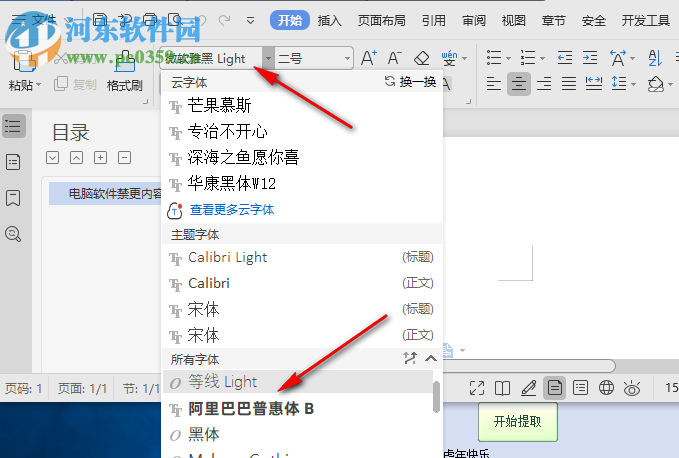Clear formatting with the eraser icon

[x=421, y=58]
